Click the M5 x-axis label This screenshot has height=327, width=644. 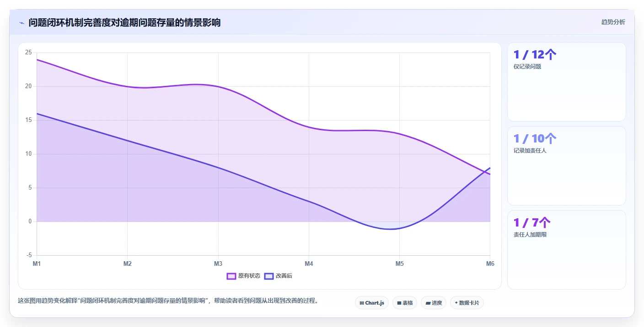(399, 264)
